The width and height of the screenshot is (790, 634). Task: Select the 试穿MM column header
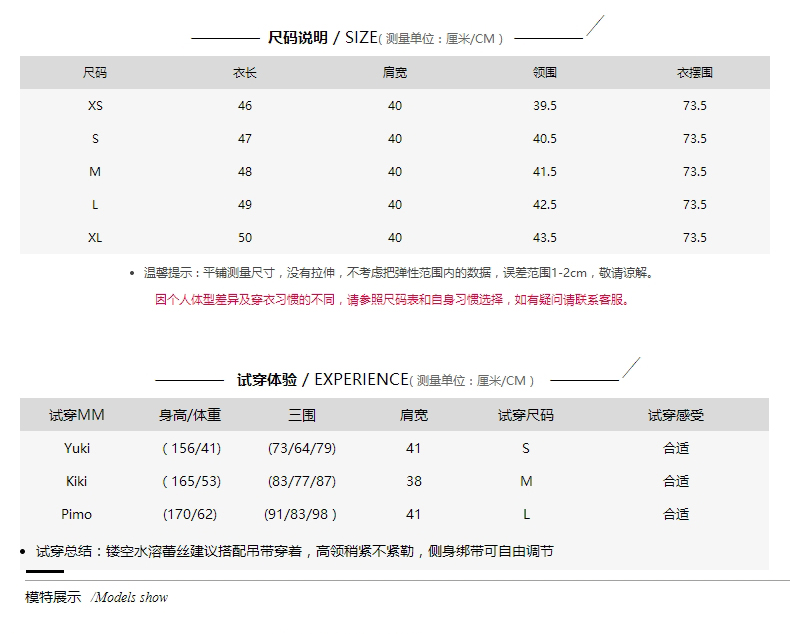(x=77, y=415)
